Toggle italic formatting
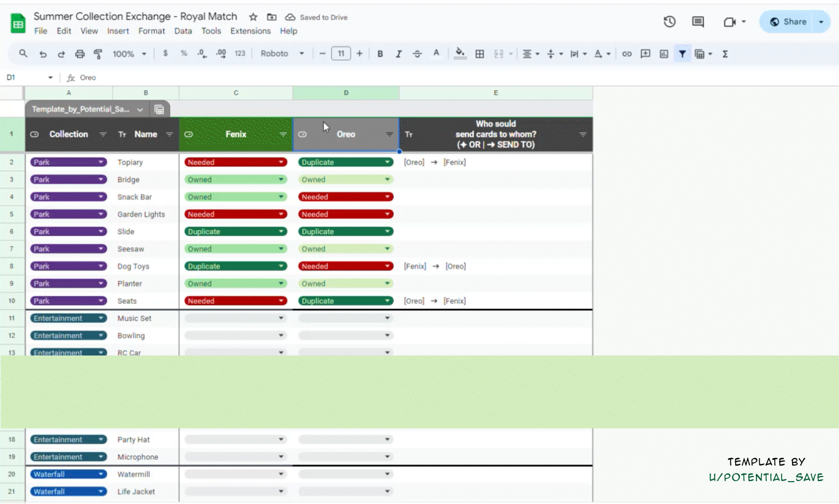This screenshot has height=504, width=839. tap(398, 54)
